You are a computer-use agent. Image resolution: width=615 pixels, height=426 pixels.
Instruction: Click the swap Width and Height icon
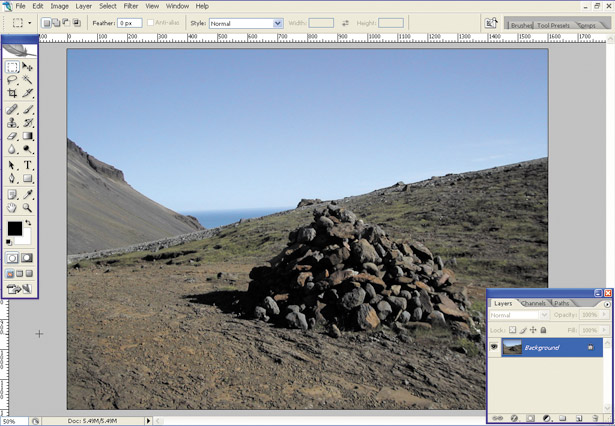(345, 23)
